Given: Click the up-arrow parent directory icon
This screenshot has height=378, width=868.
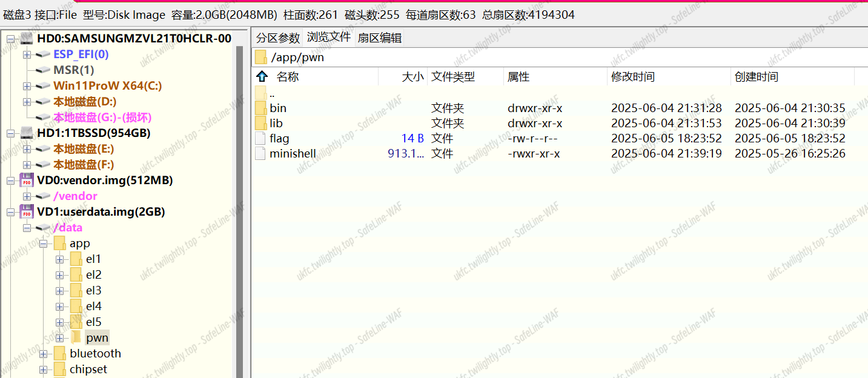Looking at the screenshot, I should pyautogui.click(x=262, y=77).
